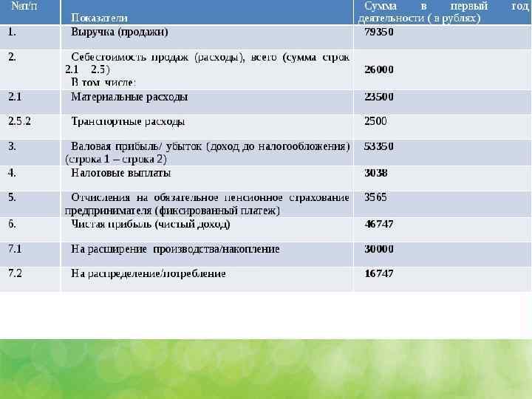Select the value 46747
532x399 pixels.
pyautogui.click(x=378, y=224)
